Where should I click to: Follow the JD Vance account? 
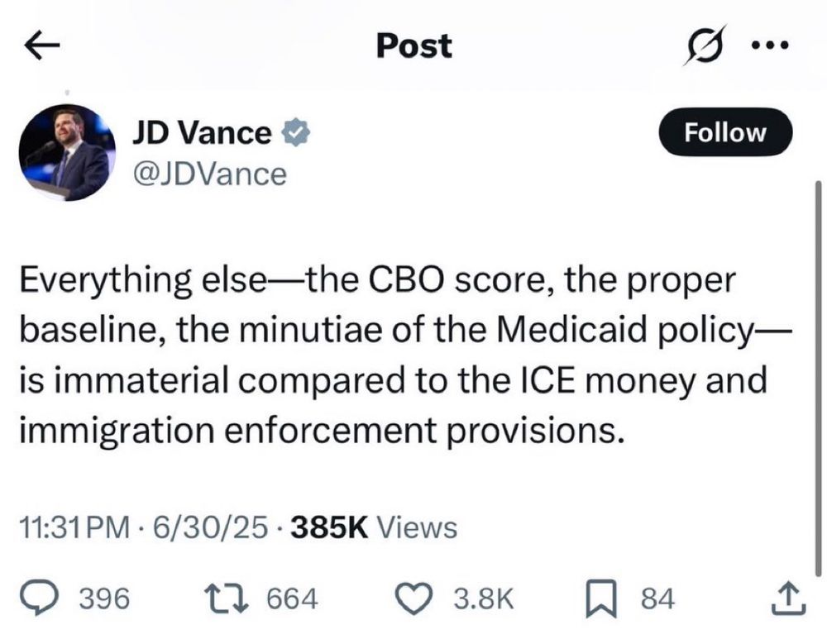click(x=725, y=132)
